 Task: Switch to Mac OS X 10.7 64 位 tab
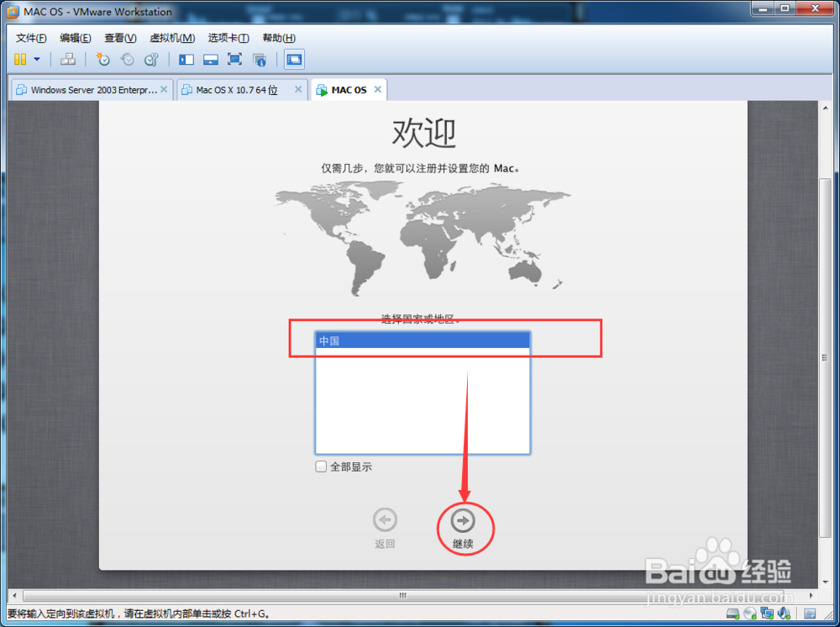pyautogui.click(x=243, y=89)
